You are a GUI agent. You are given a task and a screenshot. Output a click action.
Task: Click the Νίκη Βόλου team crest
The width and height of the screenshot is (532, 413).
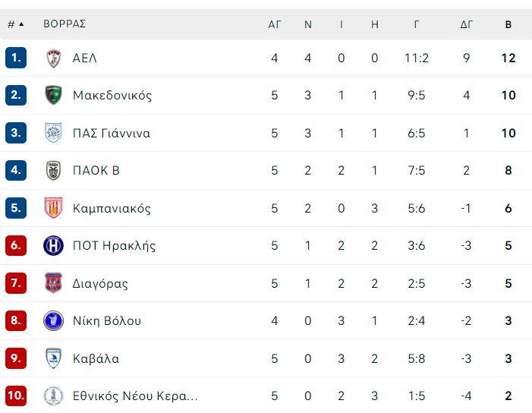(54, 320)
